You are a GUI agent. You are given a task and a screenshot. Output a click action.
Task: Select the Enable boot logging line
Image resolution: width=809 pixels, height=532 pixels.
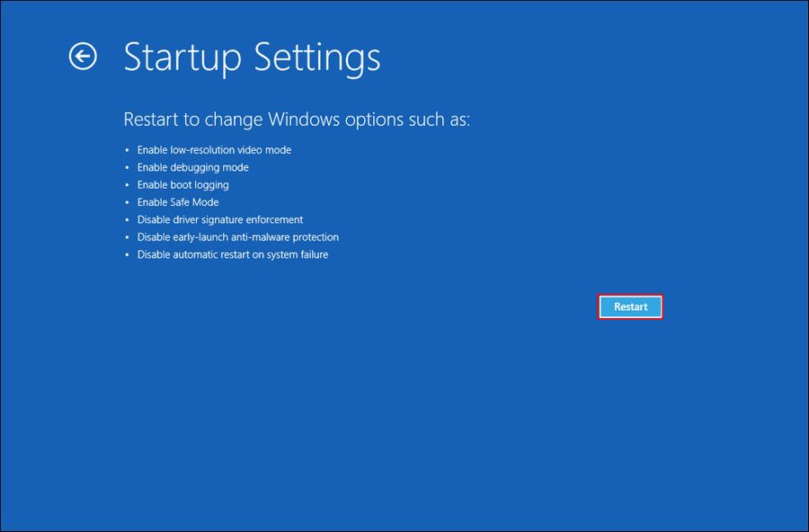pyautogui.click(x=182, y=184)
